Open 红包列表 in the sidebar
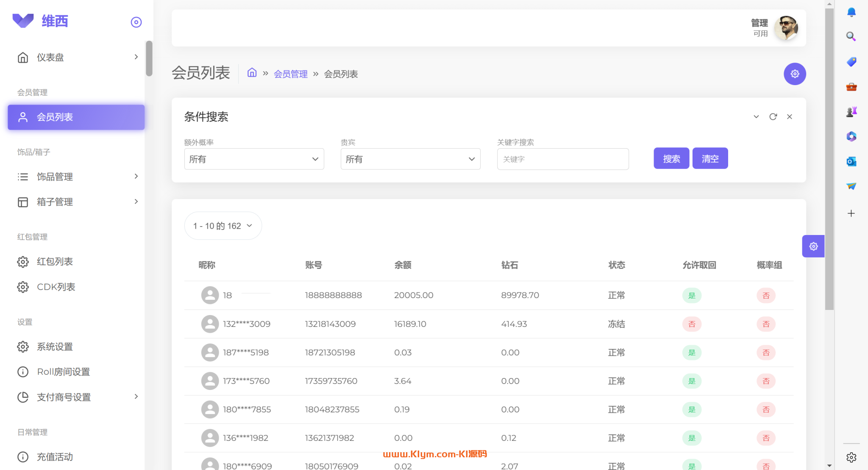 pyautogui.click(x=55, y=262)
